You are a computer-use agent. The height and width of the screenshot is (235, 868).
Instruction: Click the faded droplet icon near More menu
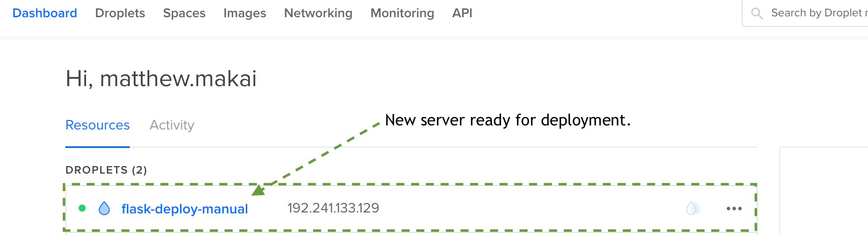click(x=693, y=208)
